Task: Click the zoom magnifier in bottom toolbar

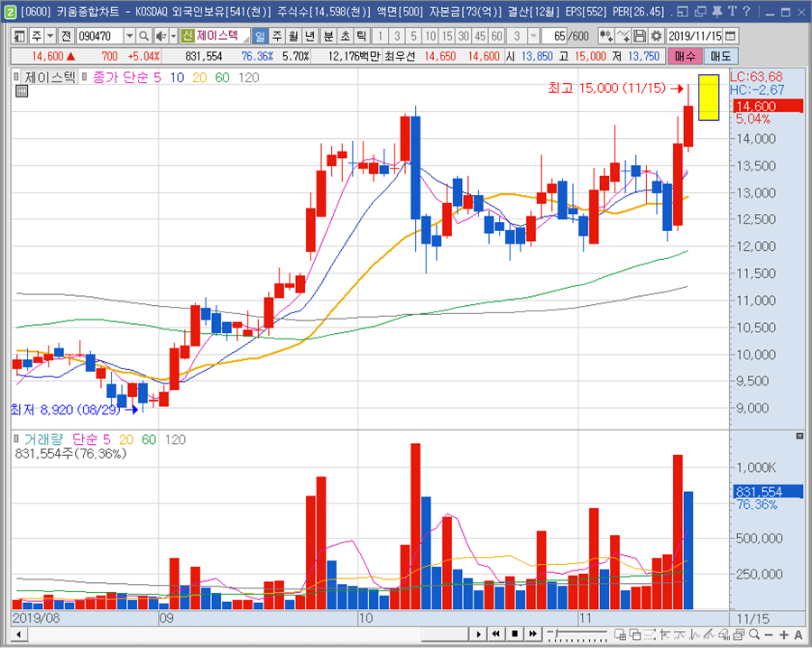Action: (754, 634)
